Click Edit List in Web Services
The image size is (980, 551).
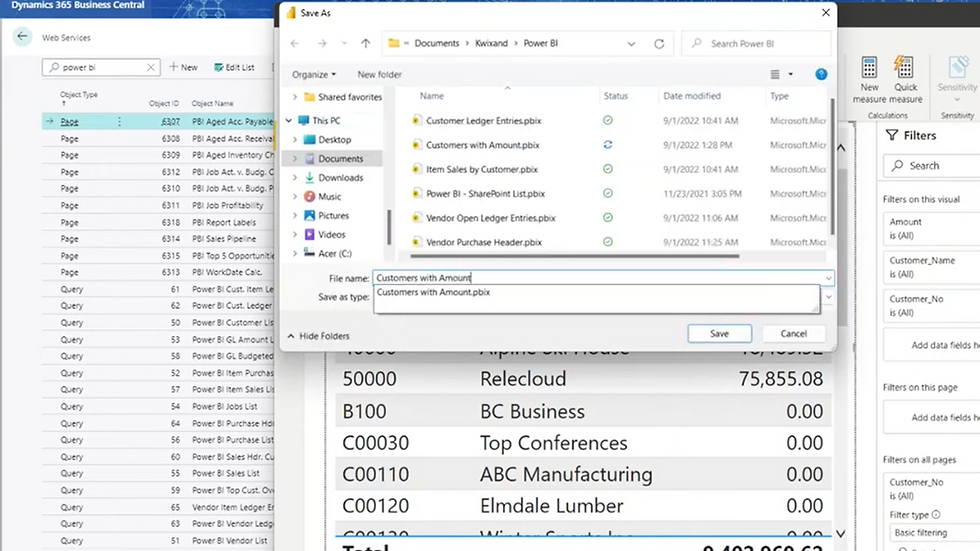pyautogui.click(x=234, y=67)
